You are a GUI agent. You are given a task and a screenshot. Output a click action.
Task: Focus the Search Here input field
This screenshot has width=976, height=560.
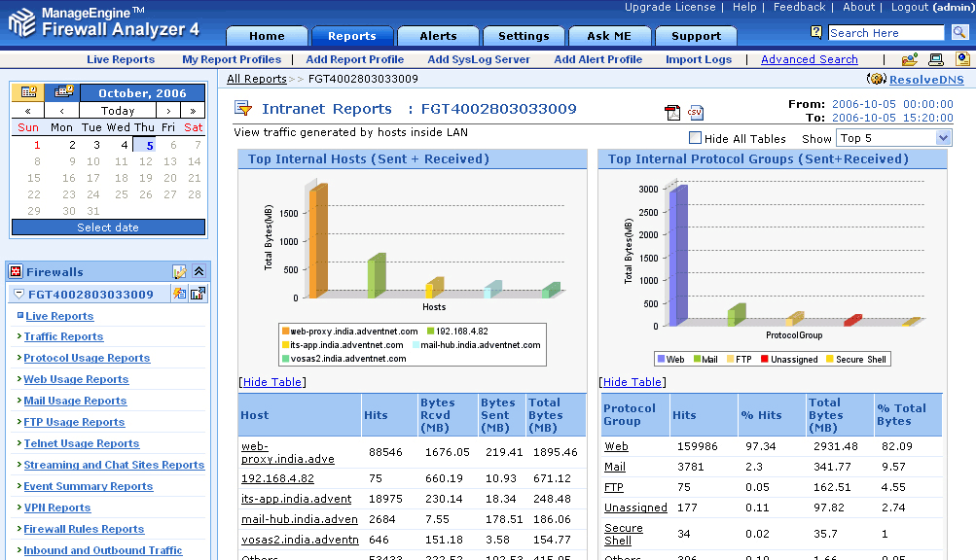pyautogui.click(x=886, y=33)
